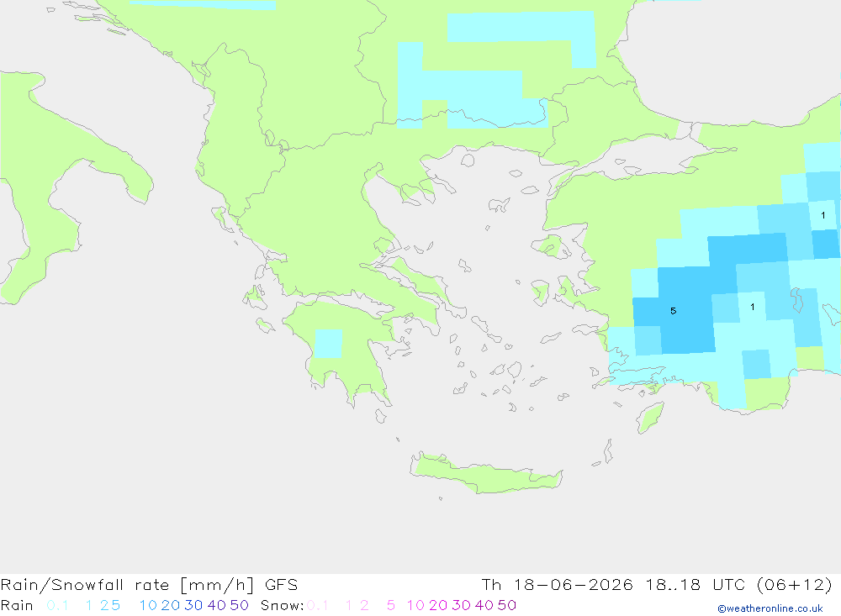Select the snow legend value 0.1
Screen dimensions: 841x616
point(318,605)
